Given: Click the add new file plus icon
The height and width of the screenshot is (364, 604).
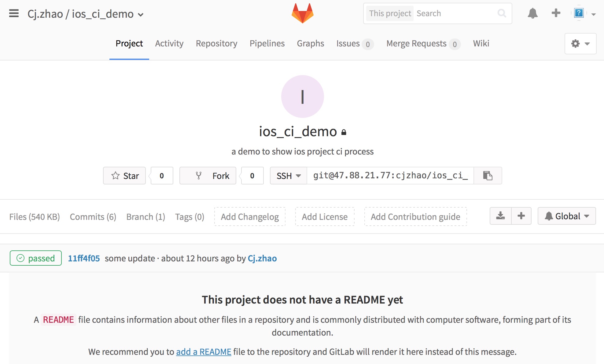Looking at the screenshot, I should click(521, 216).
